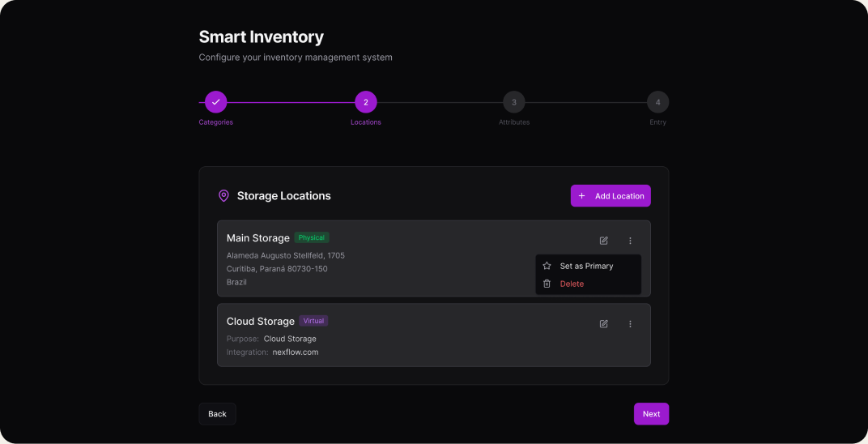Click the text Curitiba, Paraná 80730-150
The height and width of the screenshot is (444, 868).
[x=277, y=269]
